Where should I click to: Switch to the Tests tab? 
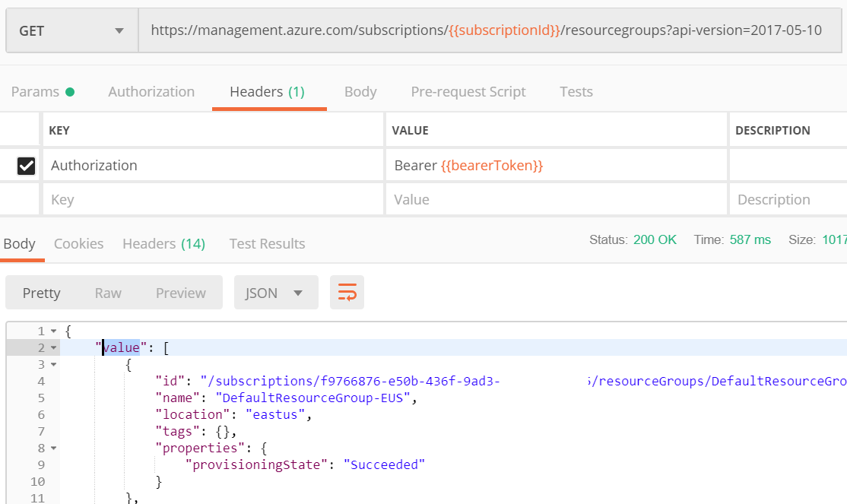tap(576, 92)
